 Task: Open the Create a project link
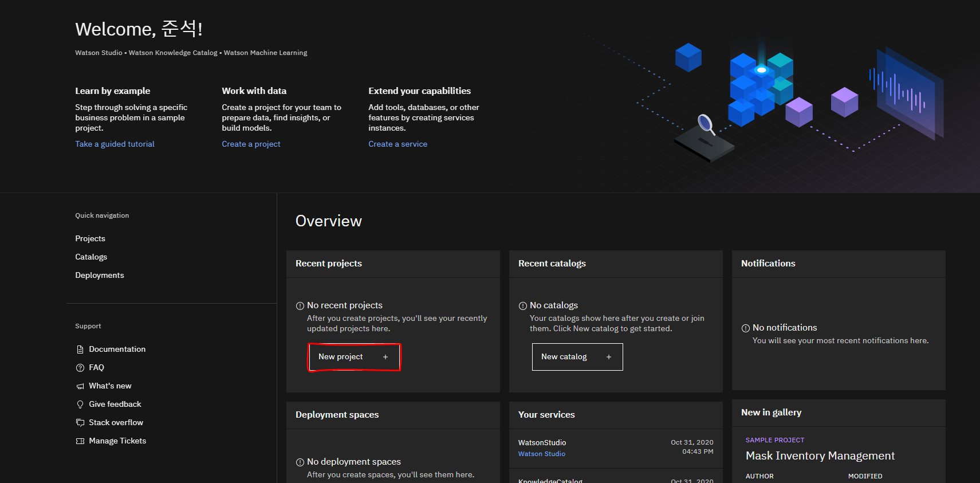pyautogui.click(x=251, y=144)
